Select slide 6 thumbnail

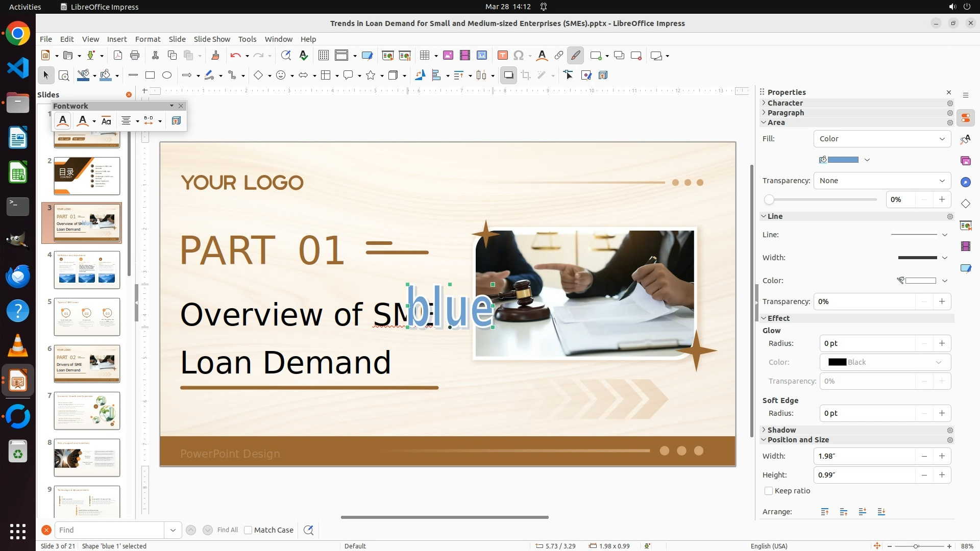click(x=87, y=364)
